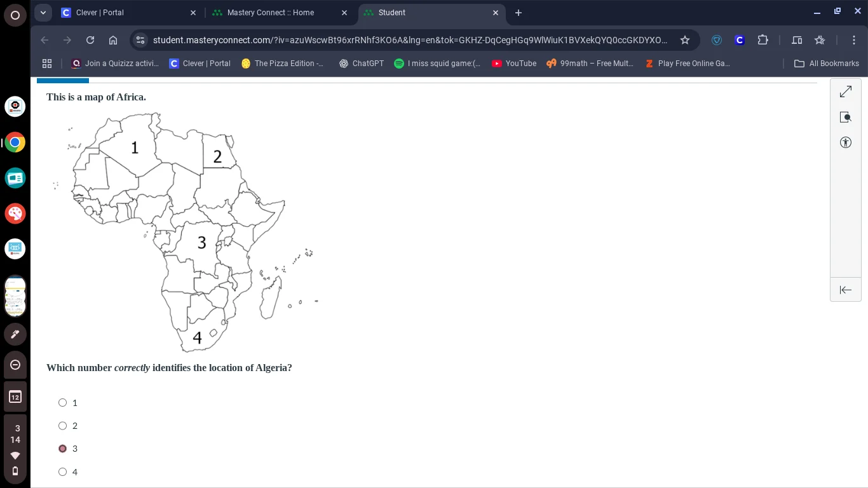868x488 pixels.
Task: Select the page zoom magnifier icon
Action: tap(846, 117)
